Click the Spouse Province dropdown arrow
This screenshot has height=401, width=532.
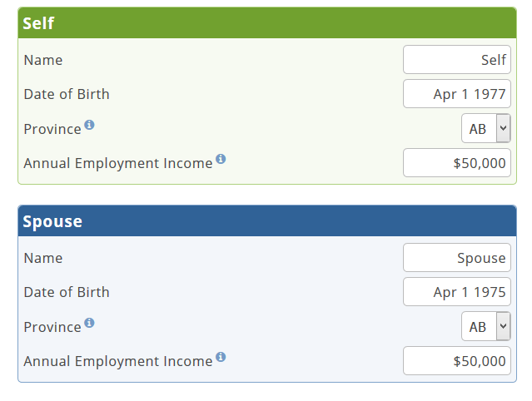point(504,326)
